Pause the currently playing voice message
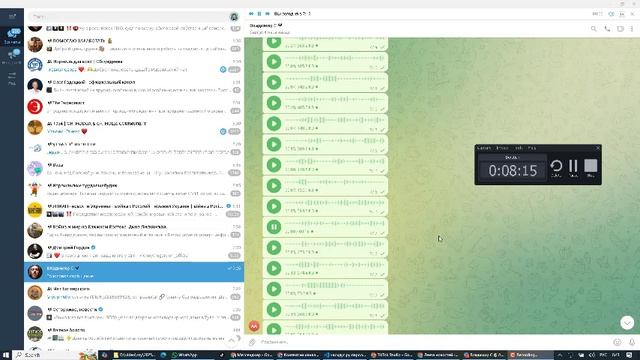The width and height of the screenshot is (640, 360). 274,227
